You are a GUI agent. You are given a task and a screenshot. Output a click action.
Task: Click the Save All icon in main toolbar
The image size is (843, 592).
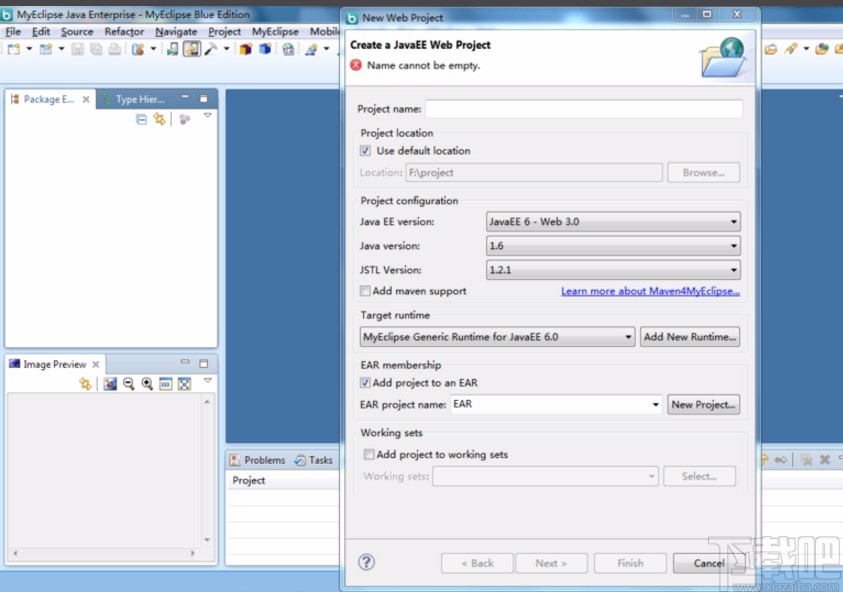click(x=96, y=49)
